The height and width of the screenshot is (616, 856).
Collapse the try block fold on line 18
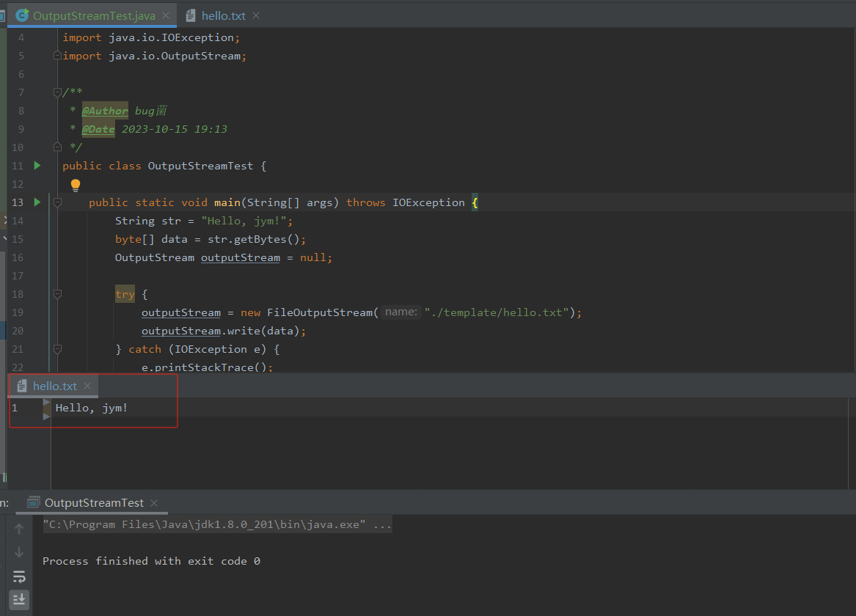coord(57,294)
